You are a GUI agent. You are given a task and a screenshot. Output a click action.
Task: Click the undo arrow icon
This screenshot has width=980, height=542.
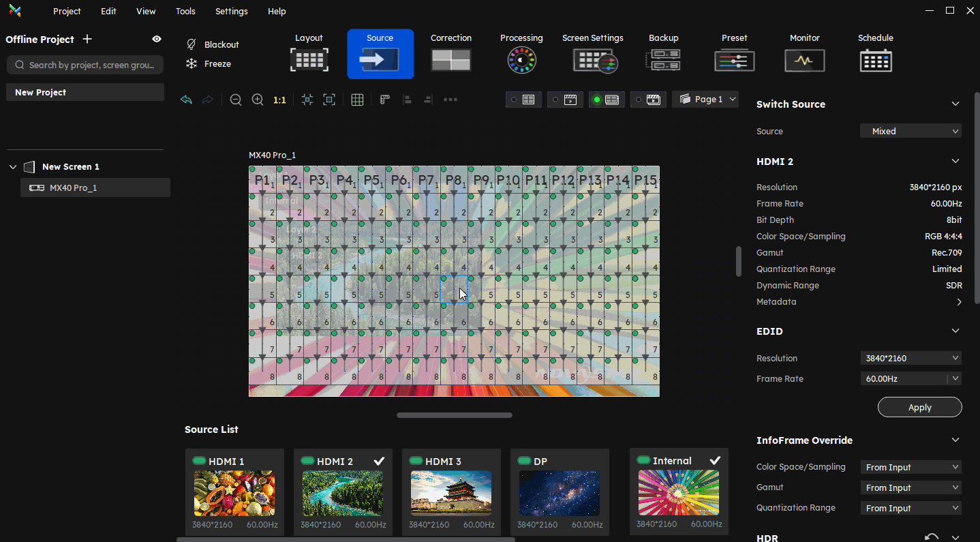186,100
